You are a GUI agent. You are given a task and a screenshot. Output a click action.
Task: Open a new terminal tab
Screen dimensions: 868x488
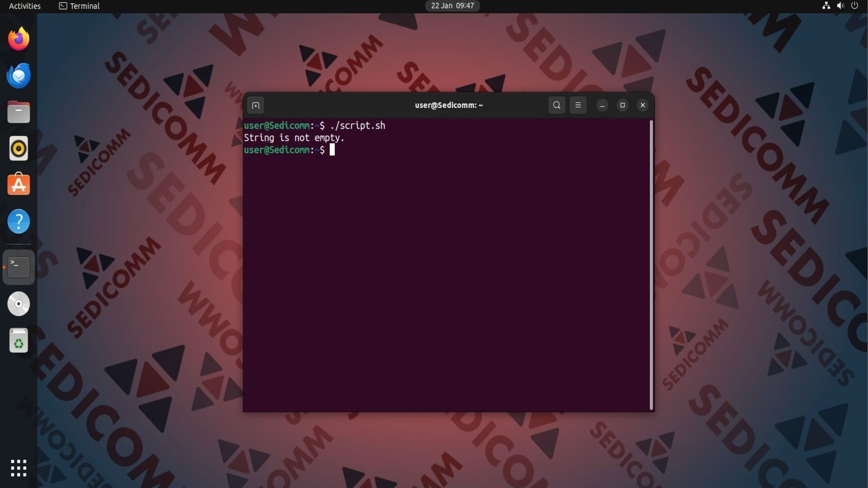click(x=255, y=105)
